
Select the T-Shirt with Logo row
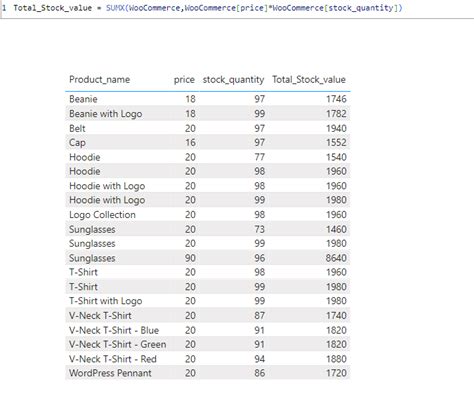click(x=207, y=301)
